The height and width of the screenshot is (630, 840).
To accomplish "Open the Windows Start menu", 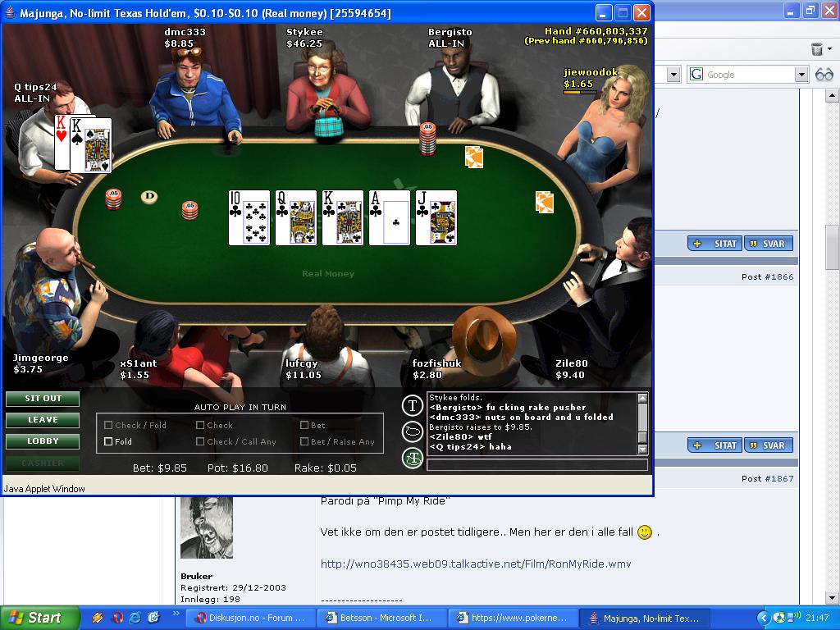I will tap(39, 618).
